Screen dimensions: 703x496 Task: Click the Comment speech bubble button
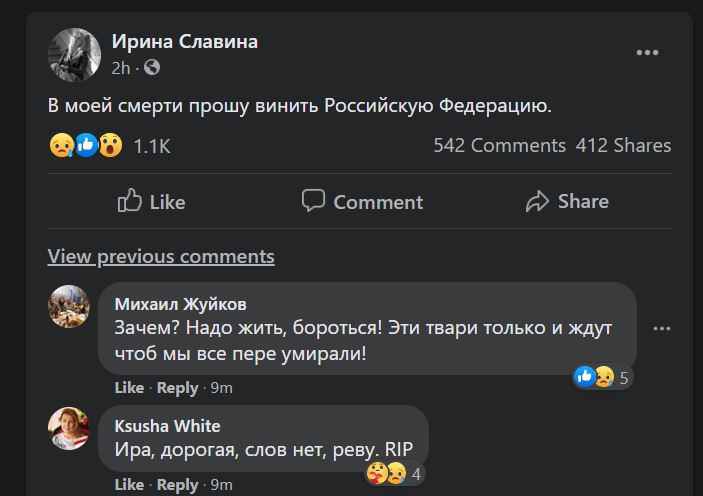(363, 201)
